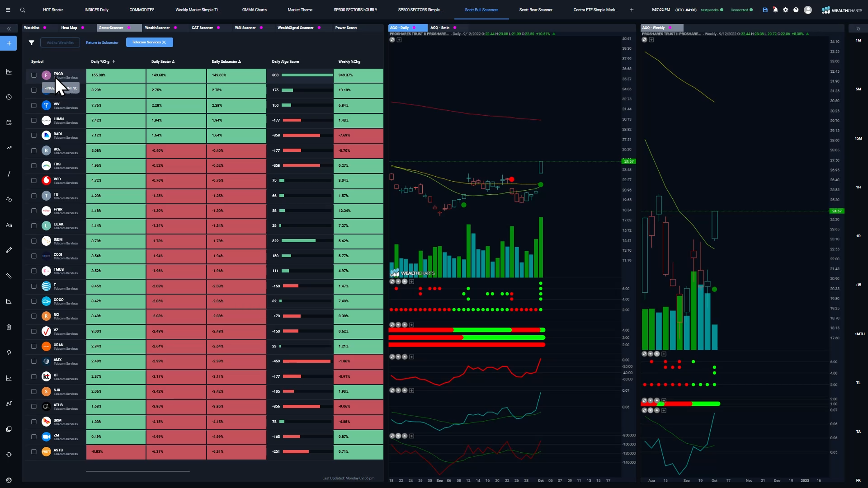This screenshot has width=868, height=488.
Task: Click the blue plus add button in the left sidebar
Action: tap(9, 43)
